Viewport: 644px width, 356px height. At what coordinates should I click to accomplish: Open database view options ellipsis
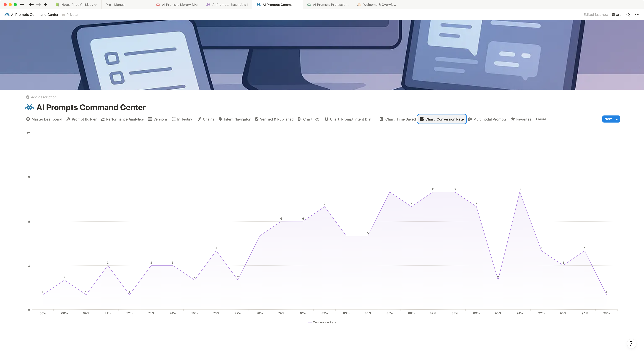point(597,119)
